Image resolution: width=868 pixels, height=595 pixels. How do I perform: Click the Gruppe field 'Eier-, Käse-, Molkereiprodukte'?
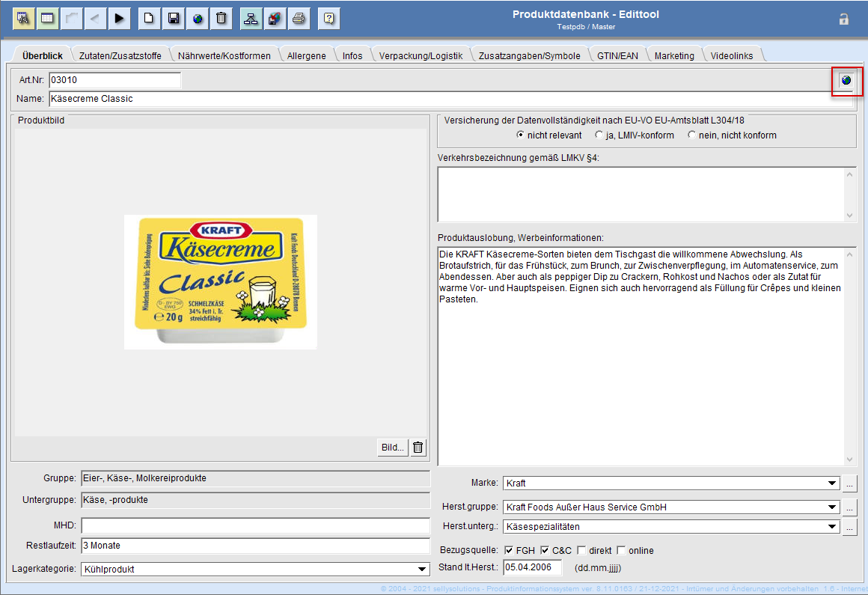point(256,478)
